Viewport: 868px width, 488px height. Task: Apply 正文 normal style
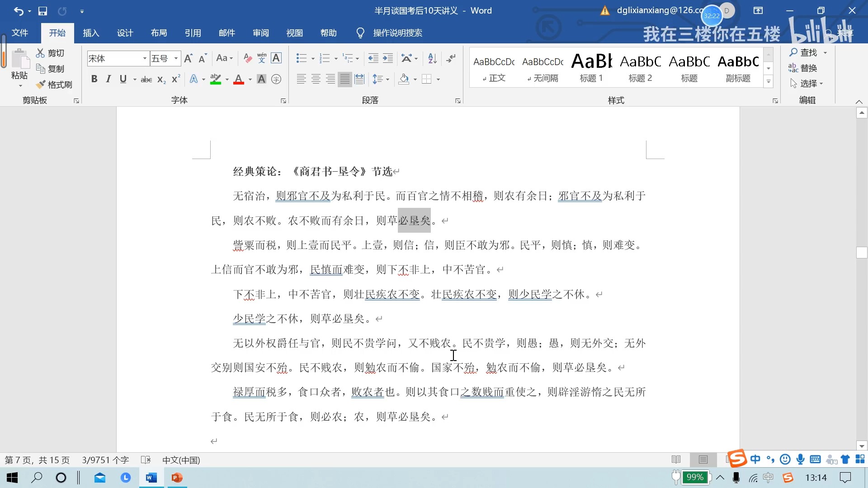point(494,67)
